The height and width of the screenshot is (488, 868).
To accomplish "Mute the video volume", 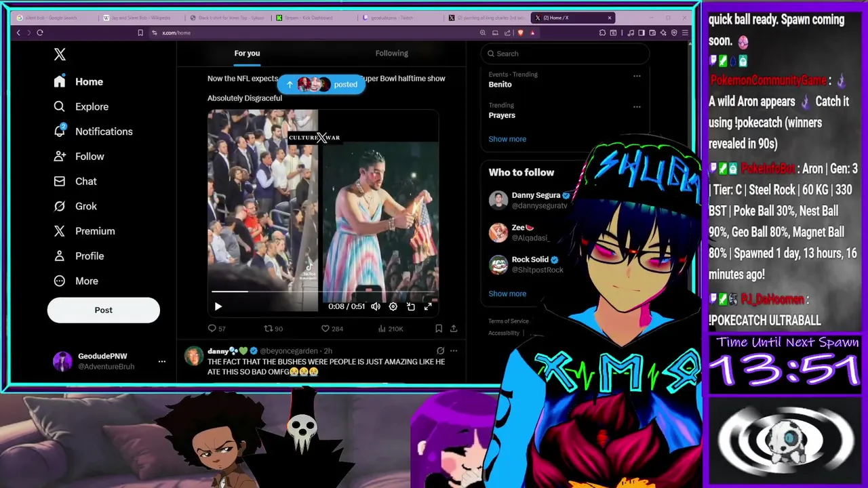I will pos(375,306).
